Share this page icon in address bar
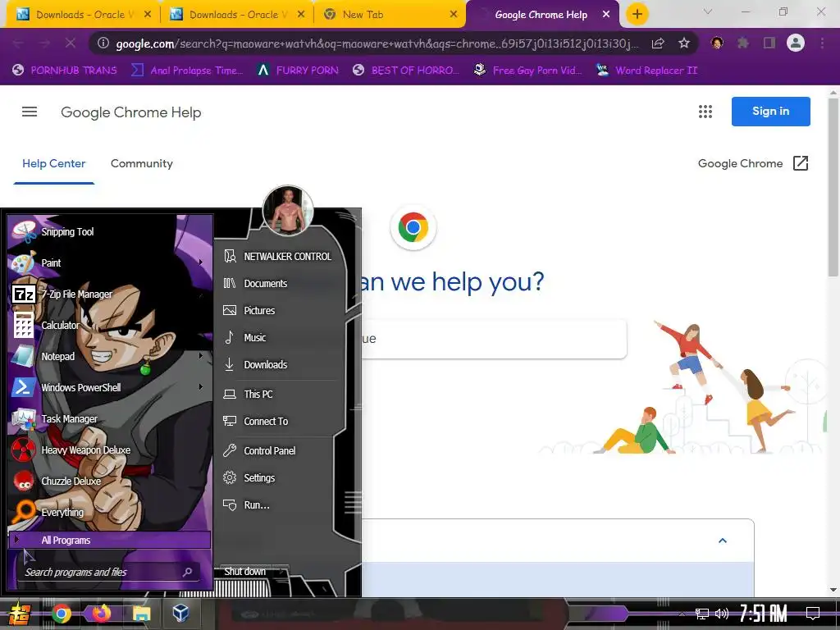 tap(658, 43)
